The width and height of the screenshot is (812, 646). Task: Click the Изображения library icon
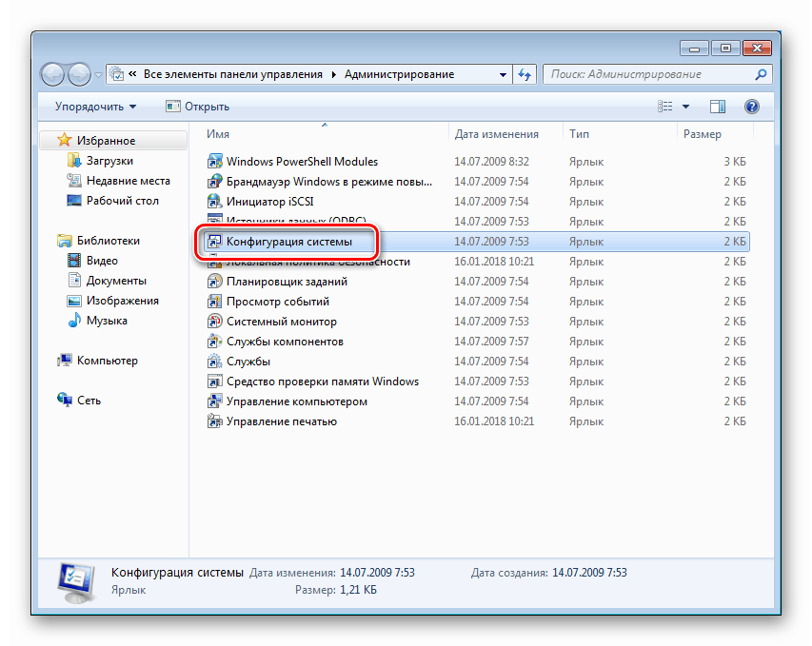tap(74, 301)
